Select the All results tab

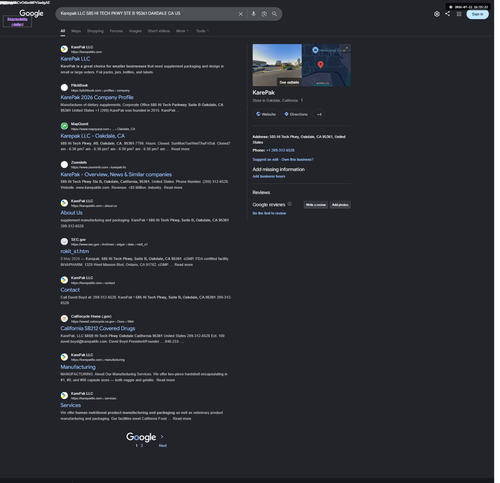tap(63, 31)
